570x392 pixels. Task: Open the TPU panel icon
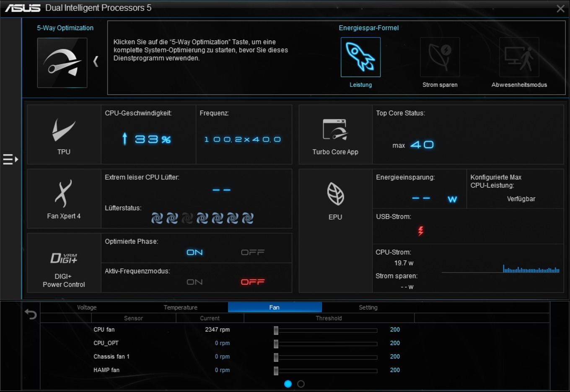point(64,130)
